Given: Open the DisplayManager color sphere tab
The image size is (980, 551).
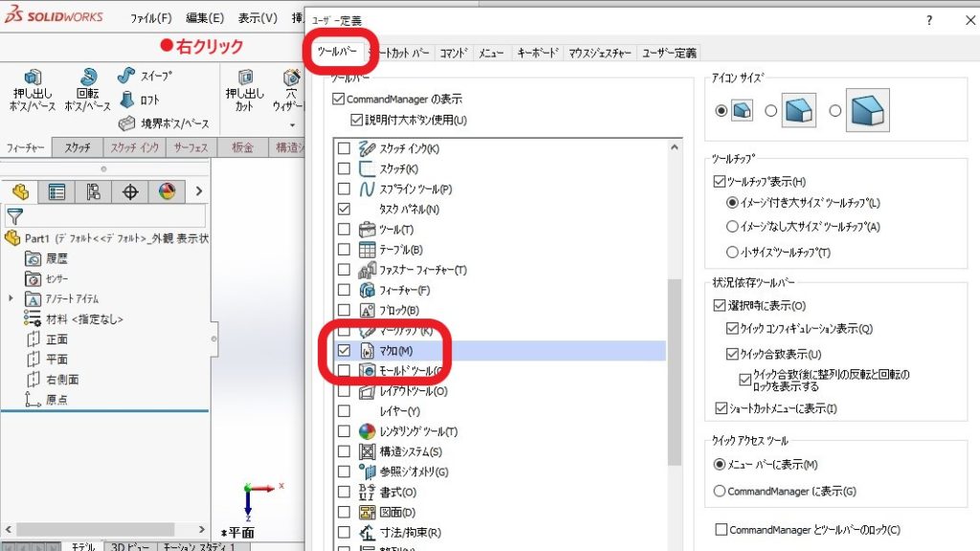Looking at the screenshot, I should (x=167, y=192).
